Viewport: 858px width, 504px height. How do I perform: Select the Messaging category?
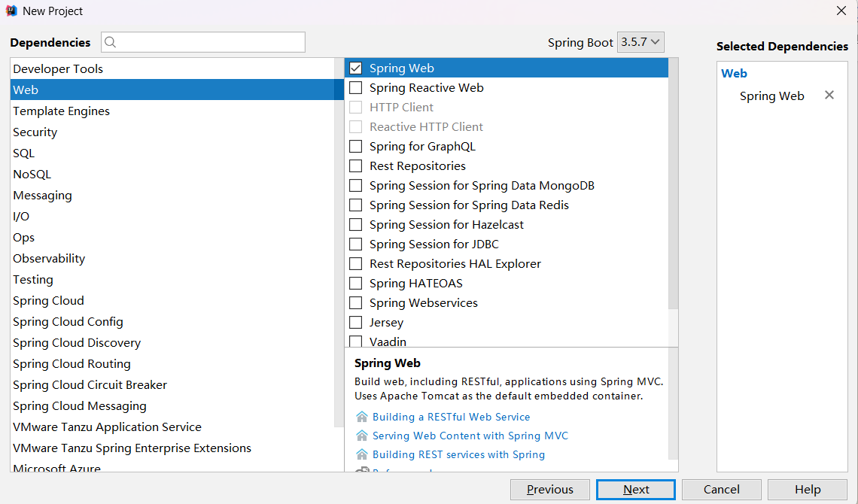[172, 195]
